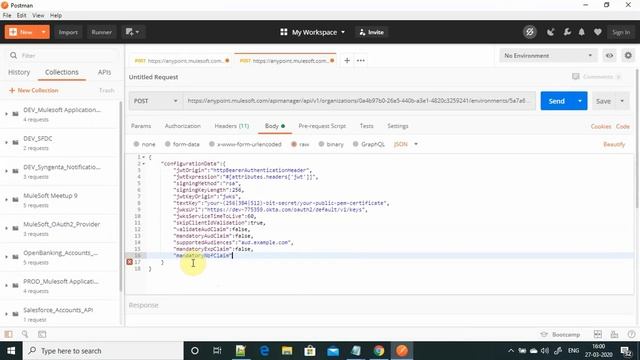Viewport: 640px width, 360px height.
Task: Open File Explorer from the taskbar
Action: pos(287,351)
